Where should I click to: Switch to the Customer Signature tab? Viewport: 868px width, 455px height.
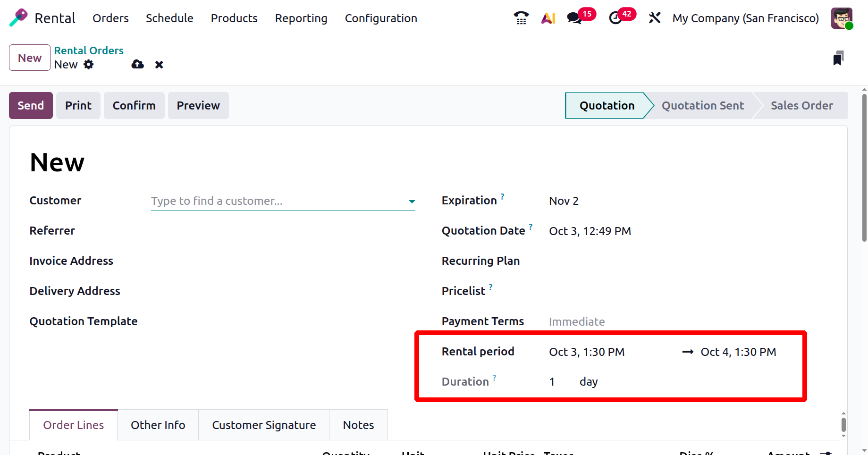(x=263, y=425)
